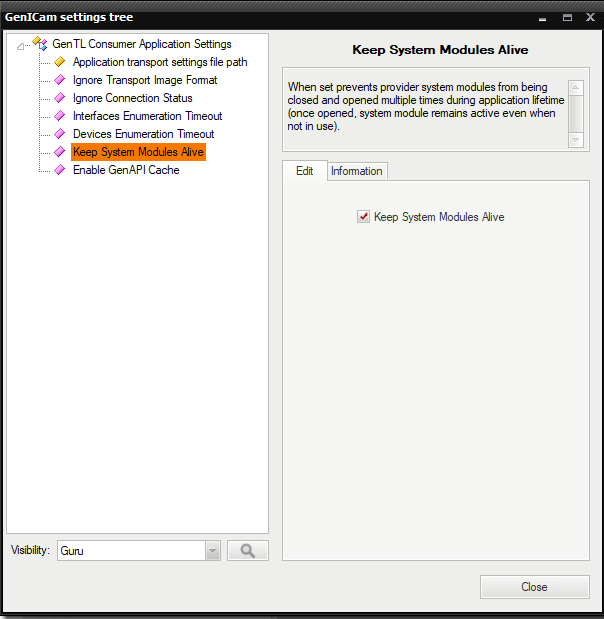
Task: Switch to the Information tab
Action: [357, 171]
